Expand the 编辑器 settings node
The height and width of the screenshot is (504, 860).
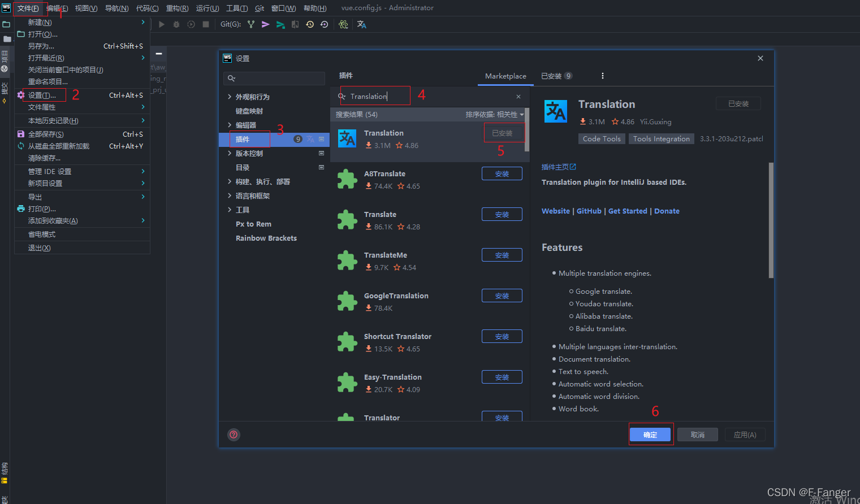[230, 125]
